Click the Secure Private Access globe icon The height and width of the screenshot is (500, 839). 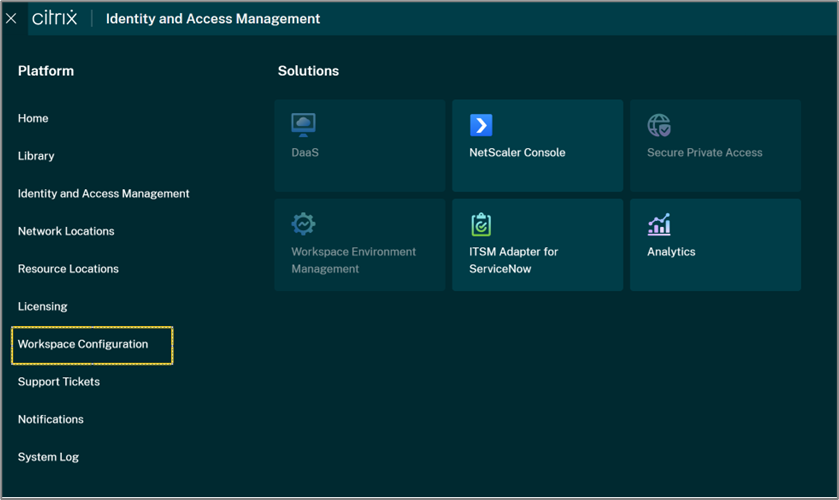(659, 124)
